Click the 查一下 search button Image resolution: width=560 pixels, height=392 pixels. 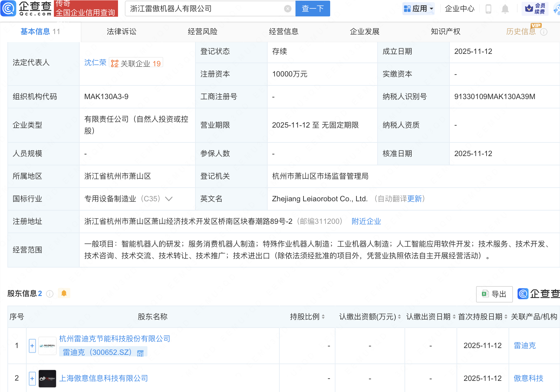313,9
